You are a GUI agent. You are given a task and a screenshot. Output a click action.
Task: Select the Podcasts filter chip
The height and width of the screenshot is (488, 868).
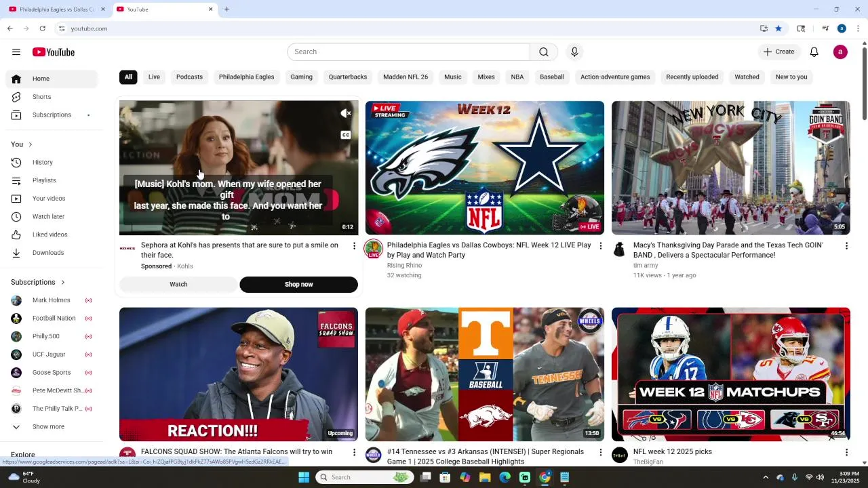pos(189,77)
